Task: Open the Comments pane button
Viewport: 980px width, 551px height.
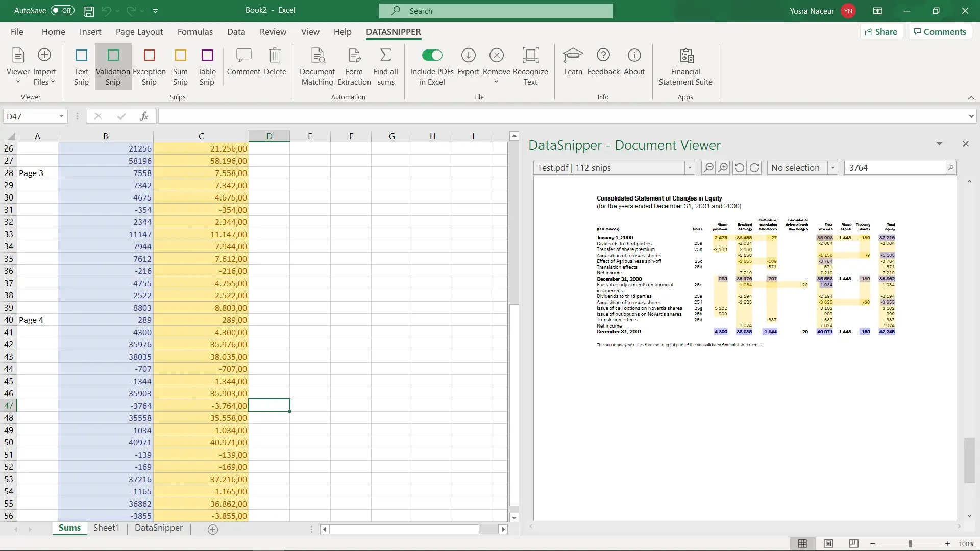Action: (x=940, y=32)
